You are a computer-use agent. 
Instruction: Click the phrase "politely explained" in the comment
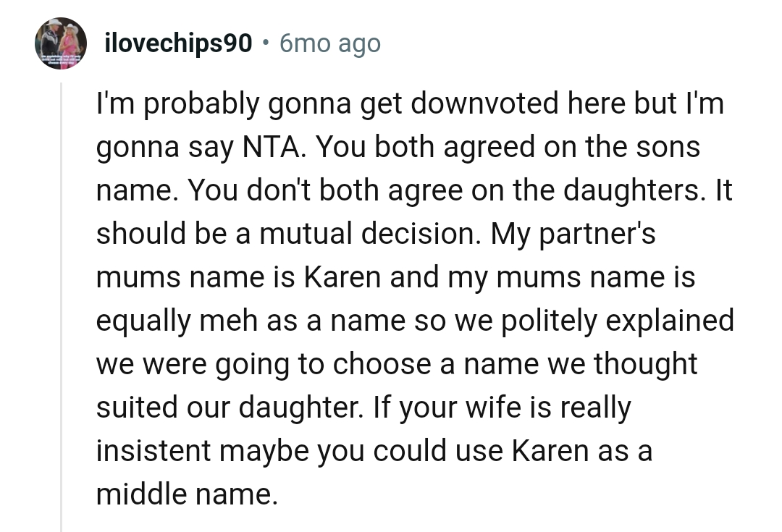click(x=595, y=321)
